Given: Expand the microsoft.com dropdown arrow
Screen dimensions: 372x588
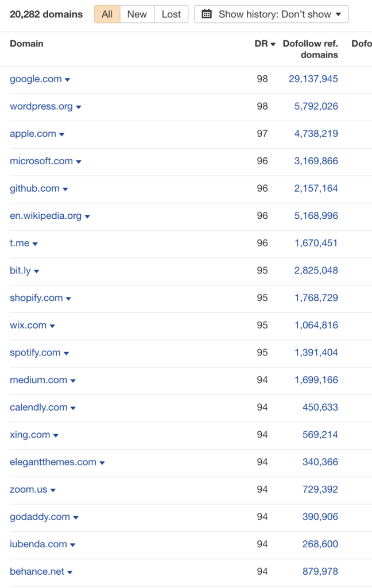Looking at the screenshot, I should click(79, 162).
